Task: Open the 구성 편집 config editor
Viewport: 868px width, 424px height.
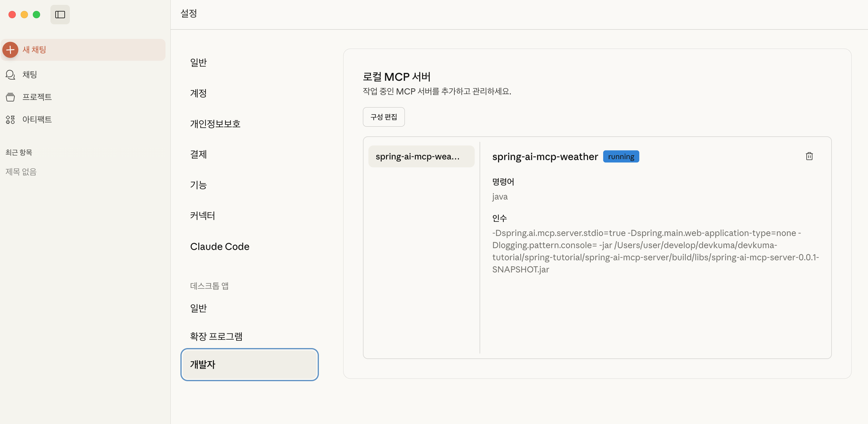Action: point(384,117)
